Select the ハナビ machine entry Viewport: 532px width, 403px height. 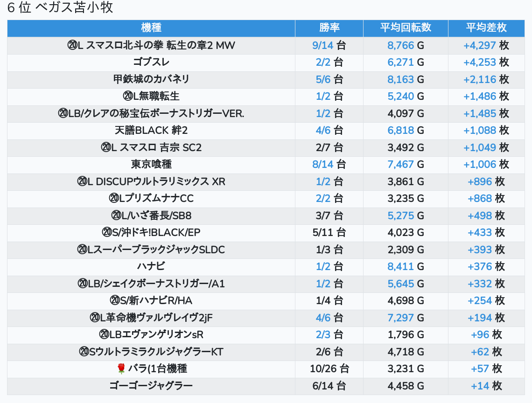coord(151,266)
